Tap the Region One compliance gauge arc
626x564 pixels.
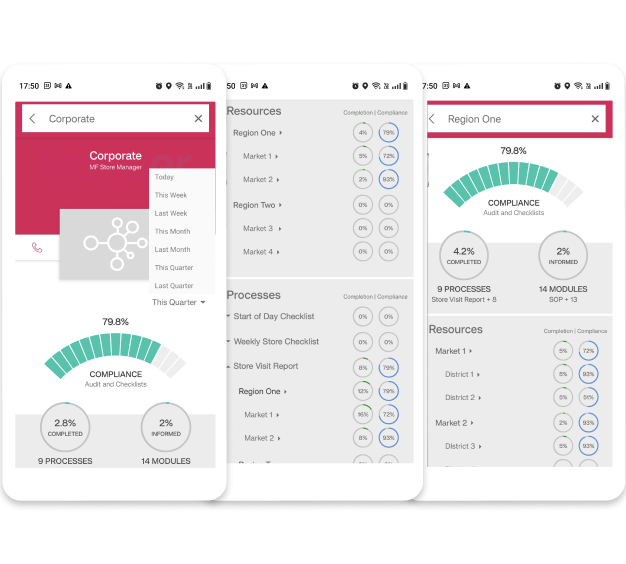(x=513, y=184)
